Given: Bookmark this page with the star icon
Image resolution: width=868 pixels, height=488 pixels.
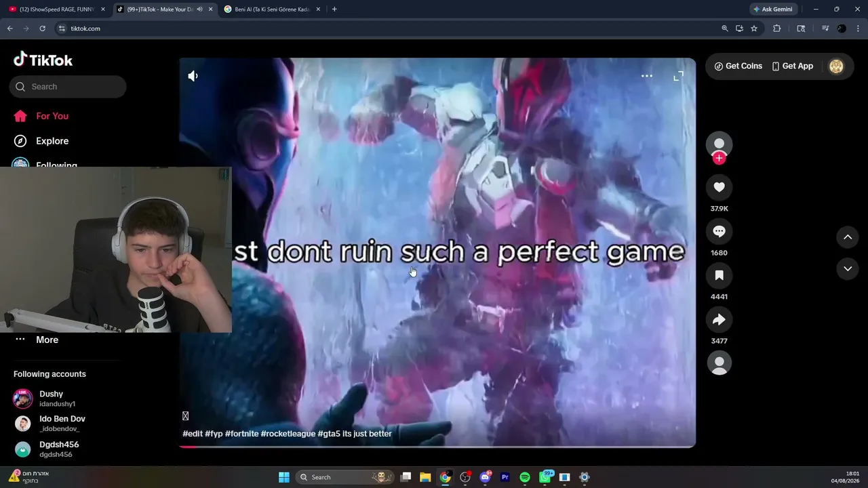Looking at the screenshot, I should [x=754, y=28].
